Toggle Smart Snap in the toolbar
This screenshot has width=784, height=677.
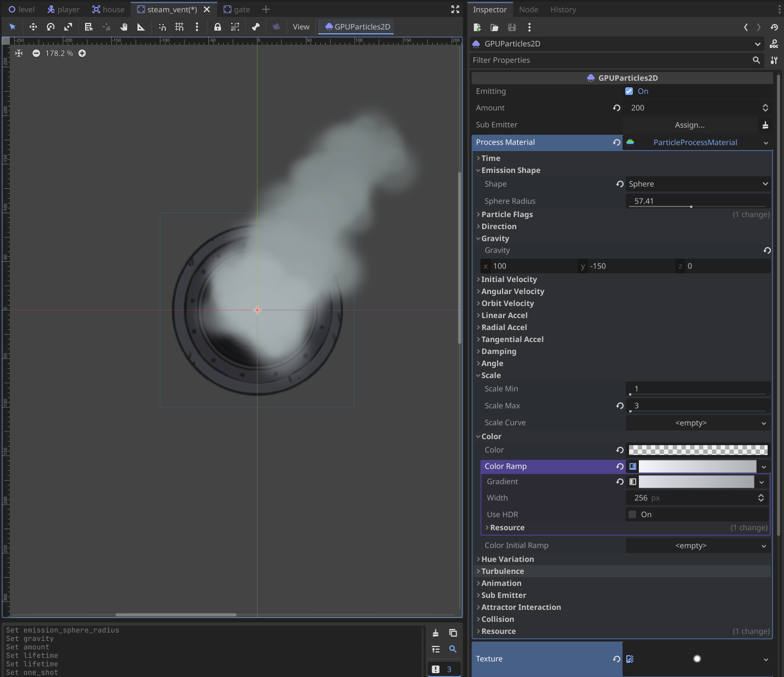tap(162, 27)
